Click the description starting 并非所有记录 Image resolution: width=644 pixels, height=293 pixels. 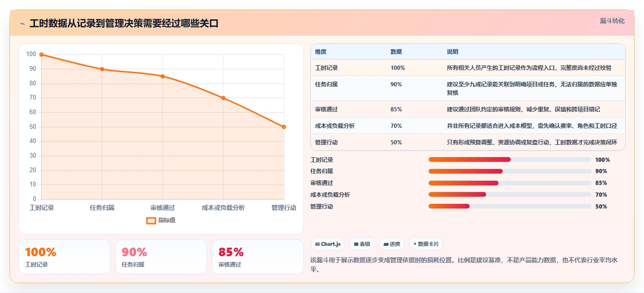click(x=532, y=126)
